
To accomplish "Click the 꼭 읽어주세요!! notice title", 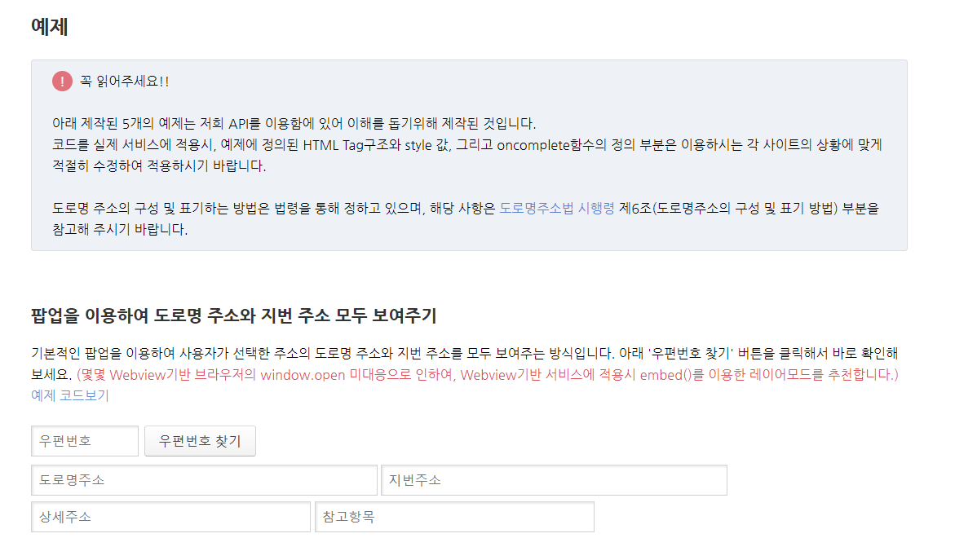I will coord(124,81).
